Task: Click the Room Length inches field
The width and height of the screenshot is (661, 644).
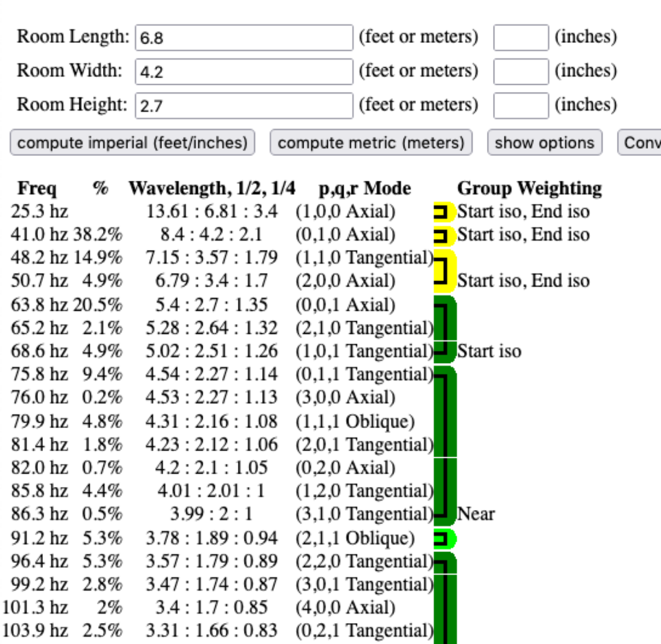Action: [521, 37]
